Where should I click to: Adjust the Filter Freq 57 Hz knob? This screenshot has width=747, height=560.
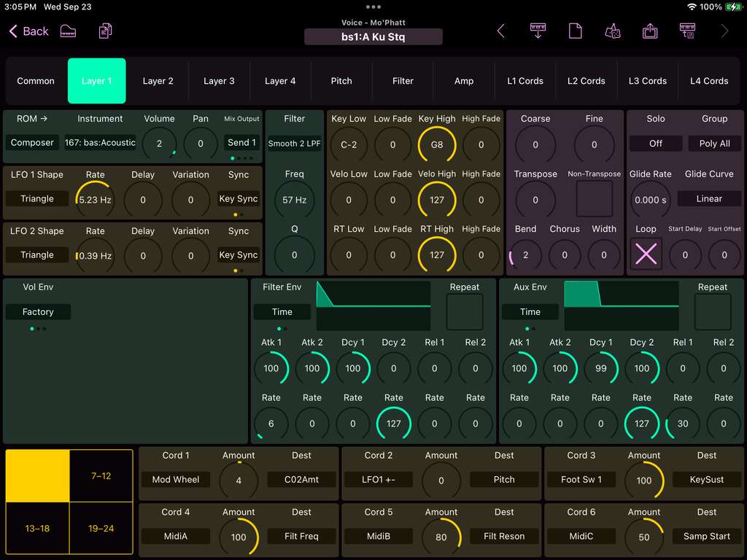(x=295, y=200)
